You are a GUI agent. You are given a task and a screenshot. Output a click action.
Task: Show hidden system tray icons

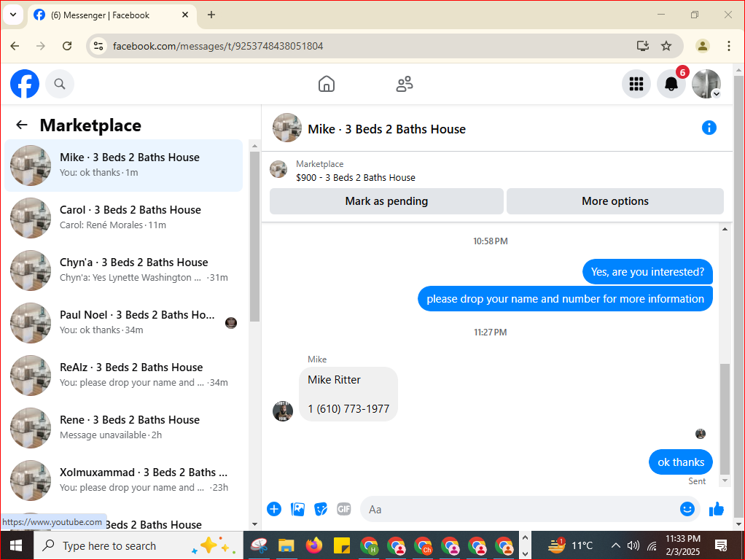[615, 545]
